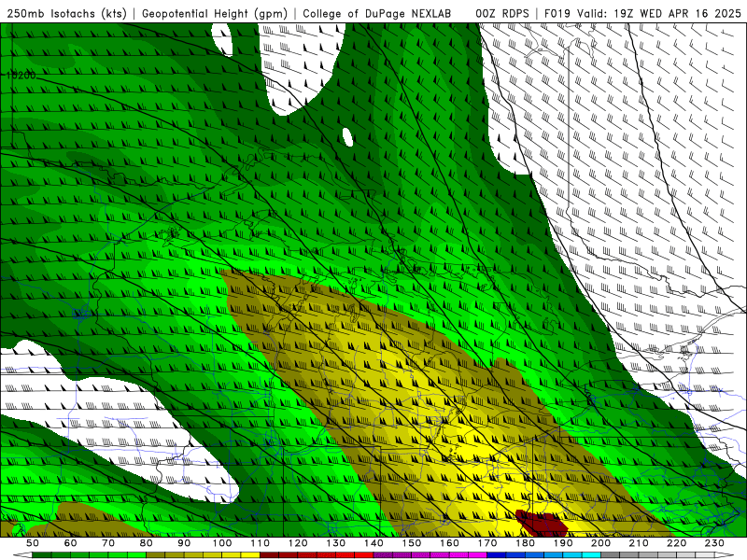Click the "120" value on the color scale
The image size is (747, 560).
(x=298, y=543)
